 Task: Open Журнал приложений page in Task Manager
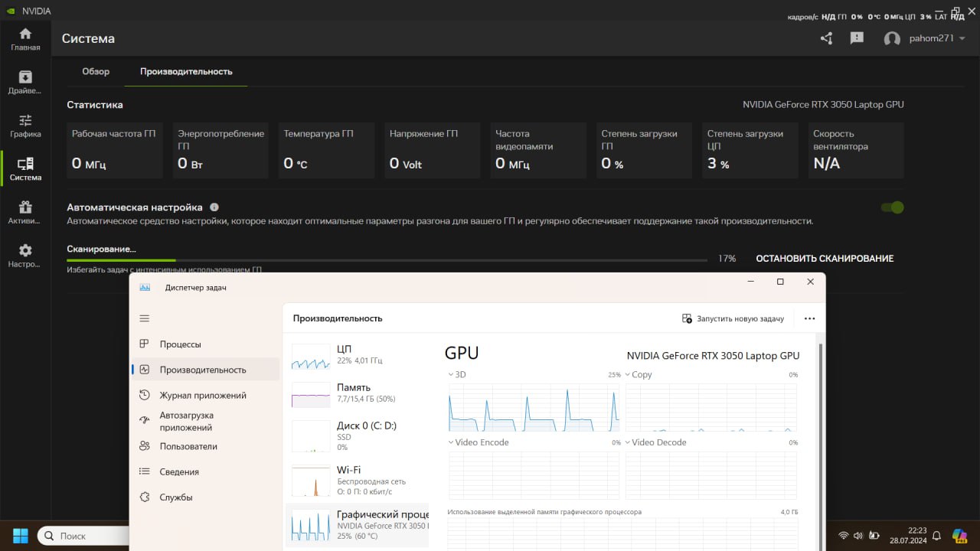click(205, 396)
